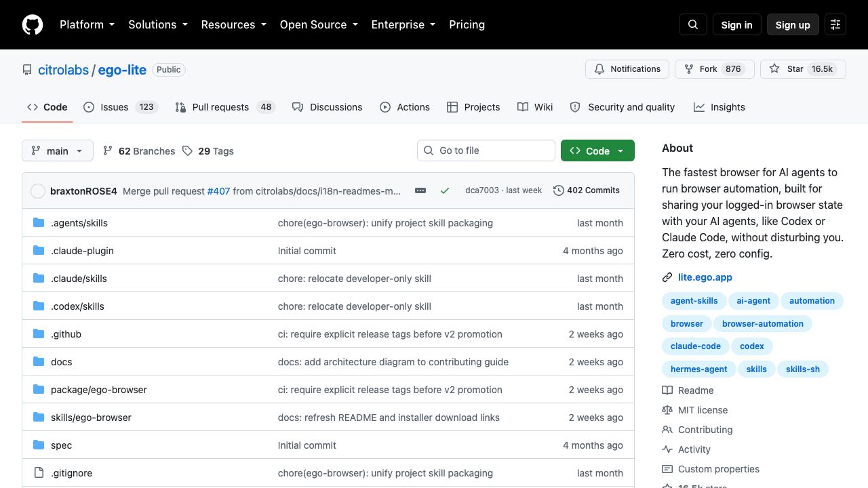The width and height of the screenshot is (868, 488).
Task: Click the file icon beside .gitignore
Action: (39, 473)
